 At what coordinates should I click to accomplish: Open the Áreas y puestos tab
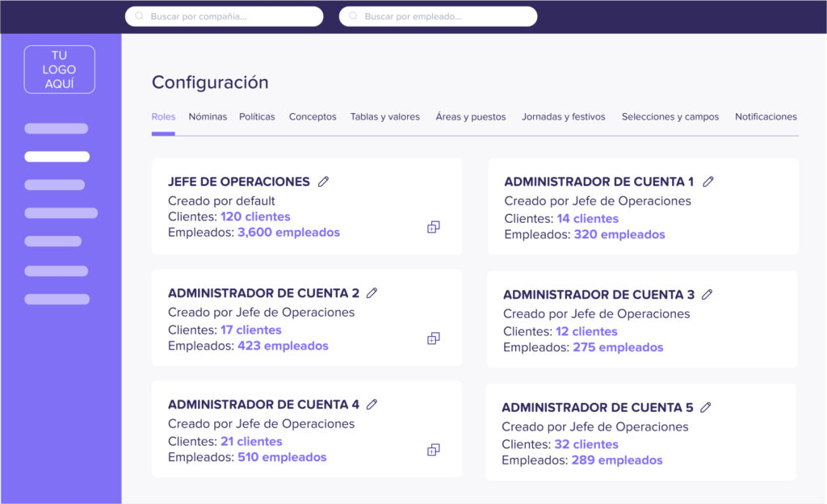(471, 116)
